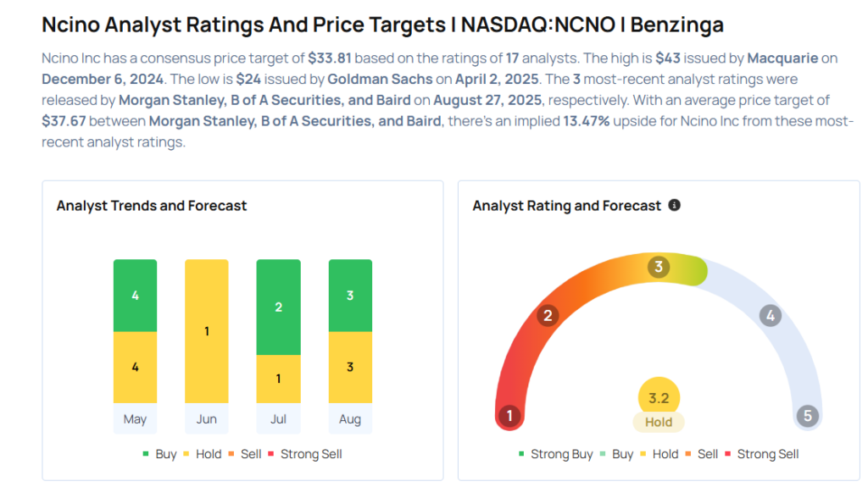Toggle Hold series in trends chart legend
The width and height of the screenshot is (868, 487).
tap(203, 454)
